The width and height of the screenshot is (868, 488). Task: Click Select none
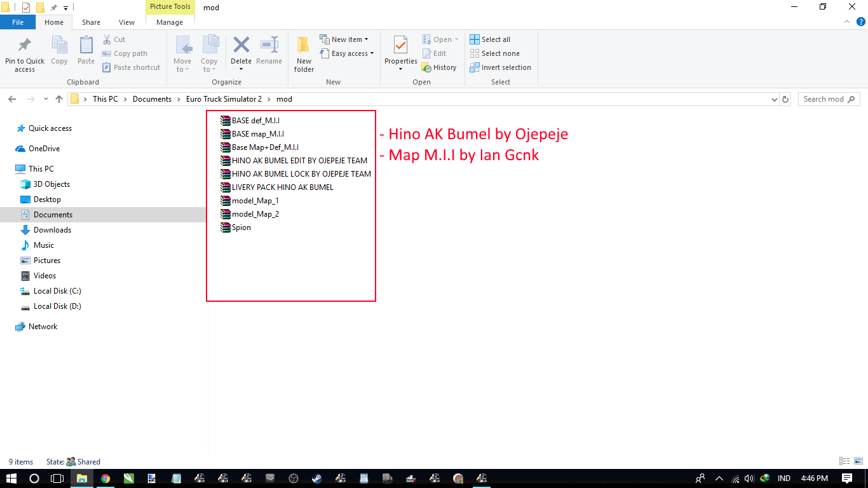[494, 53]
